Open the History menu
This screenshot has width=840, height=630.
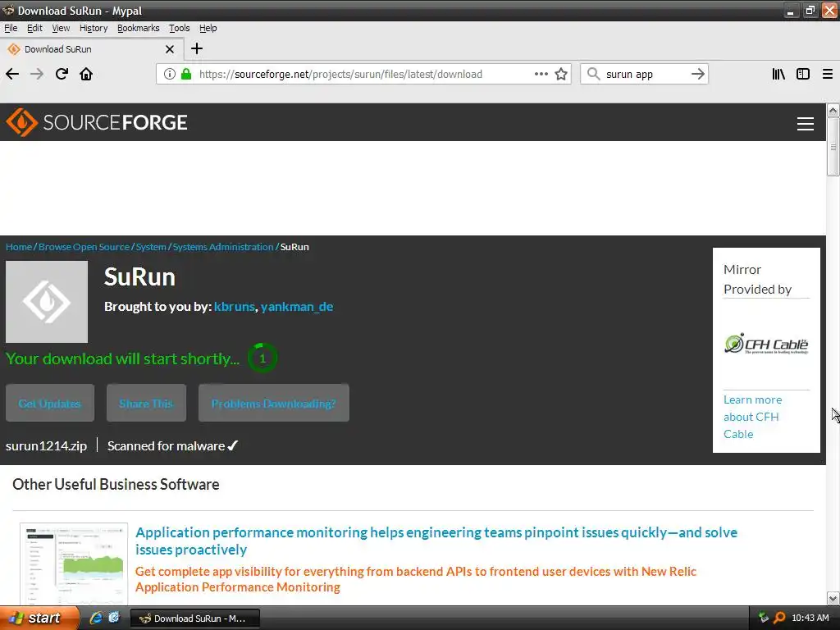[94, 28]
